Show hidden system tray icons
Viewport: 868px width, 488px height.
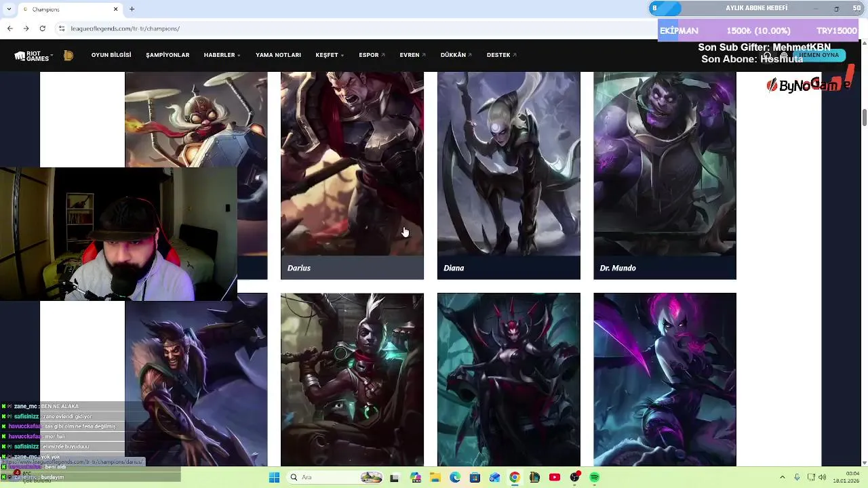[782, 478]
